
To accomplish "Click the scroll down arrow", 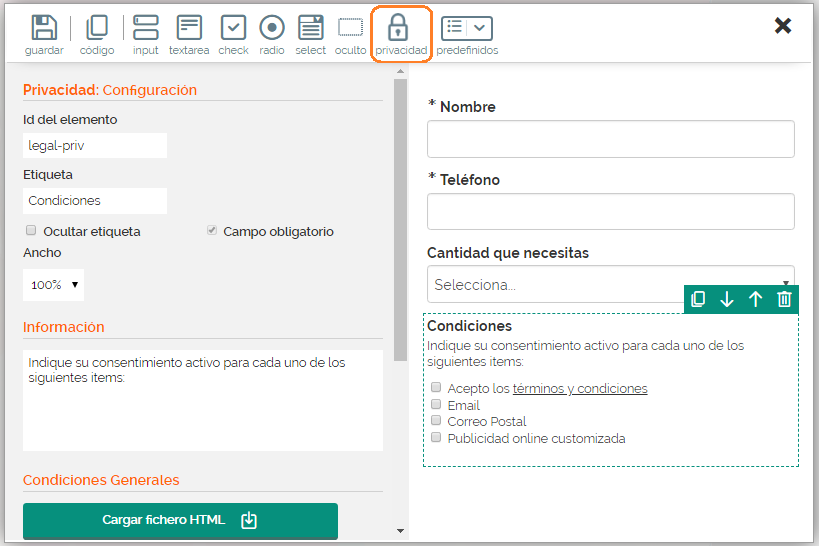I will pyautogui.click(x=401, y=531).
